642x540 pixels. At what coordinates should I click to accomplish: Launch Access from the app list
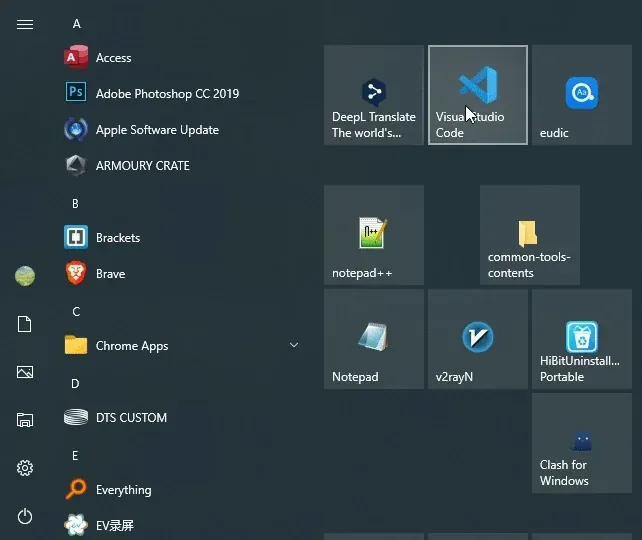[182, 58]
